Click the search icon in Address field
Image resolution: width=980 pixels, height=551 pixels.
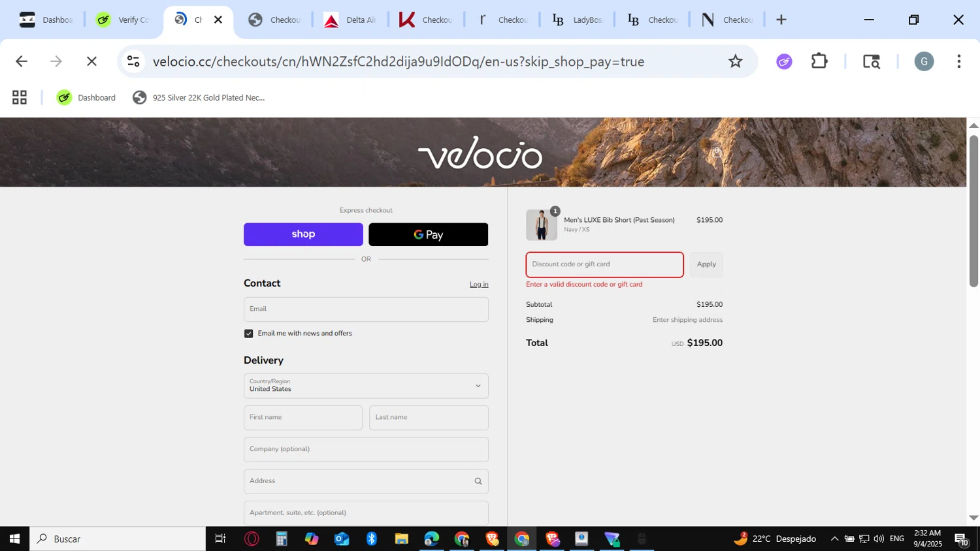pyautogui.click(x=478, y=481)
